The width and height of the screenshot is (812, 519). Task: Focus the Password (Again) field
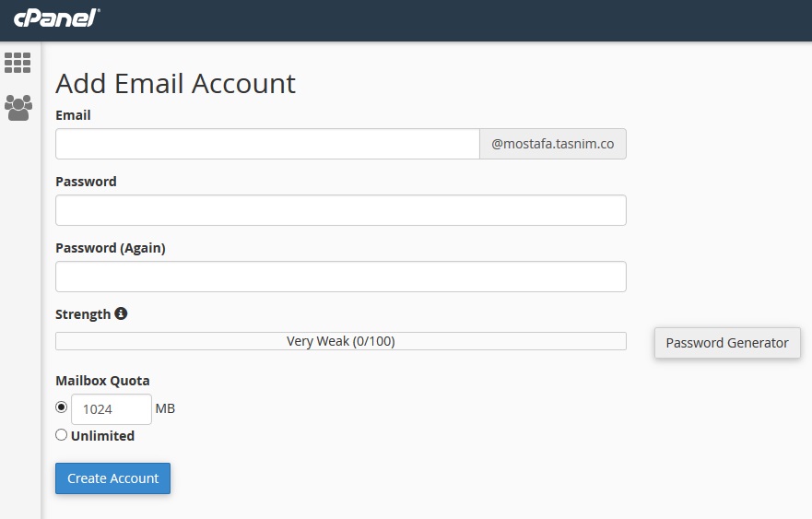[x=340, y=277]
